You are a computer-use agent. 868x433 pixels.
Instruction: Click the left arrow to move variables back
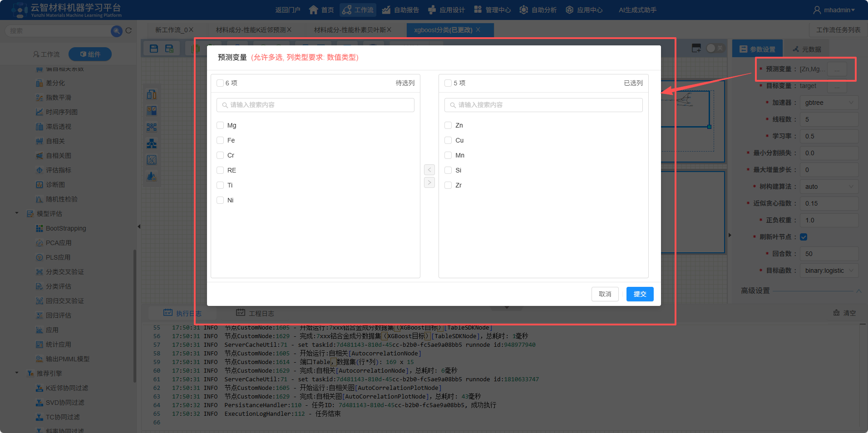(x=429, y=169)
